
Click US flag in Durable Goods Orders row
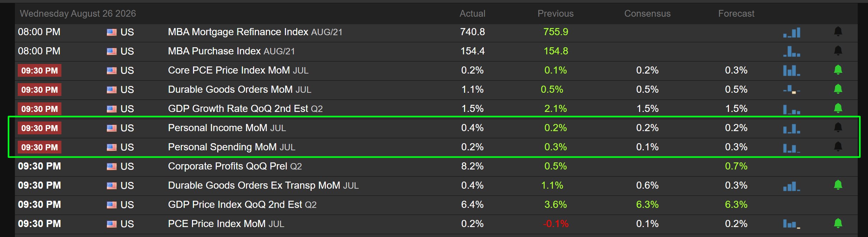click(112, 90)
